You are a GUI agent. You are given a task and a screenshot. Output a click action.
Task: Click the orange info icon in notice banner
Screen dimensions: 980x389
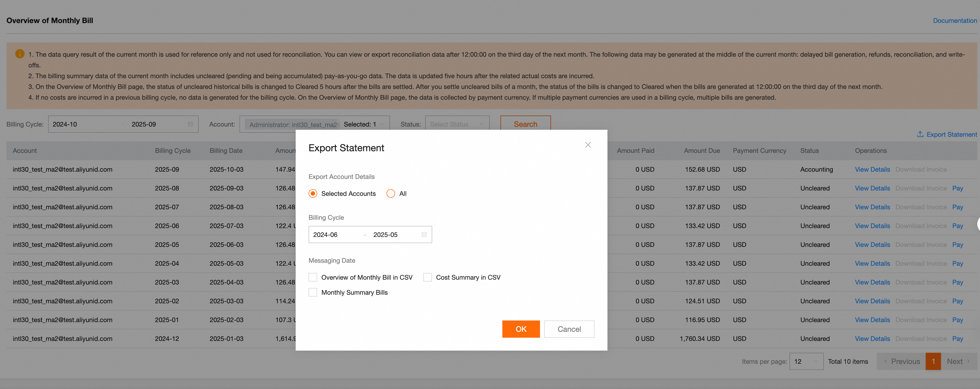pos(20,54)
